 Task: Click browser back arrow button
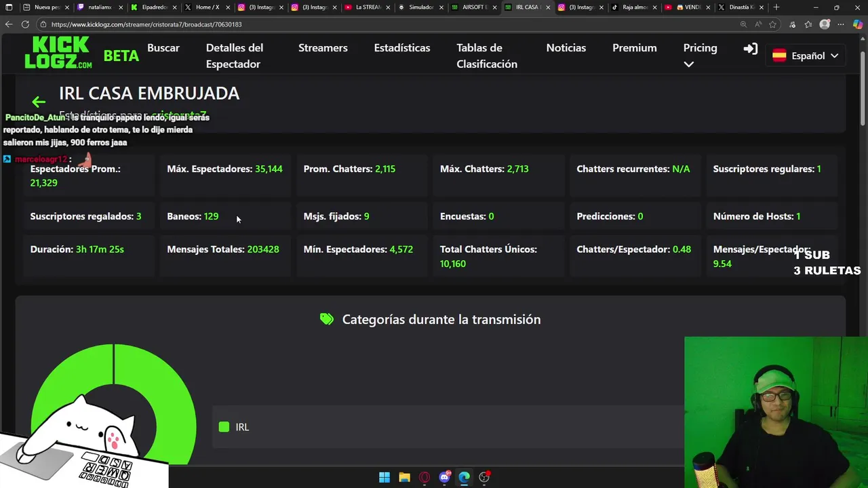(9, 24)
